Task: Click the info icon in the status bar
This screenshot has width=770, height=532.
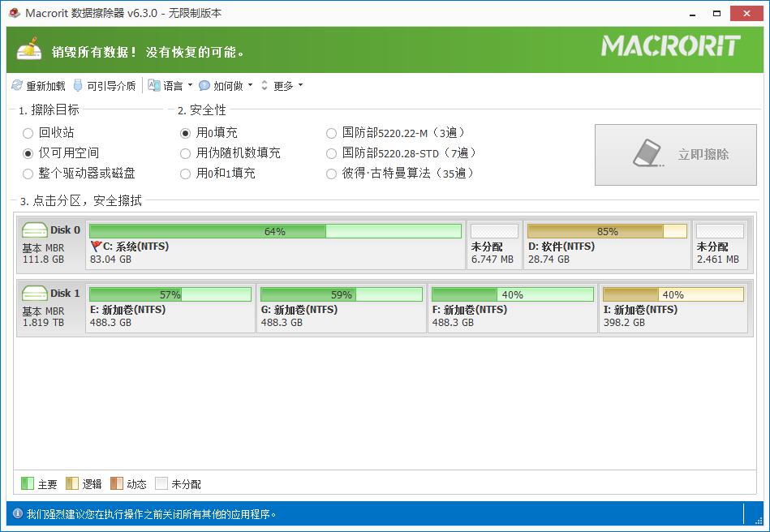Action: [x=18, y=513]
